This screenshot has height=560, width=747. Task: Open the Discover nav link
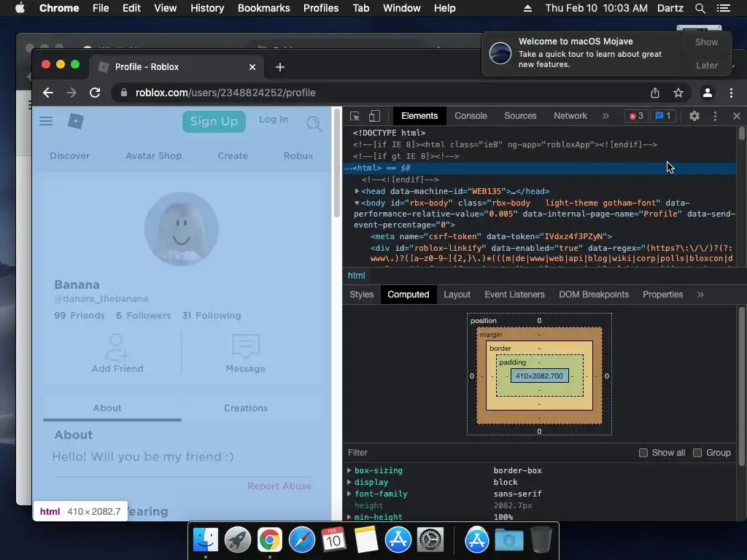click(x=69, y=156)
